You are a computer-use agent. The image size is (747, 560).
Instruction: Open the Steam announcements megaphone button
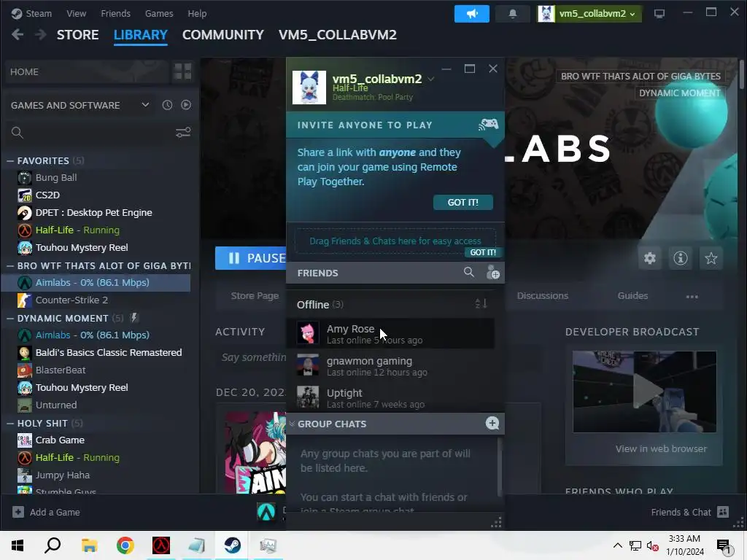coord(472,14)
